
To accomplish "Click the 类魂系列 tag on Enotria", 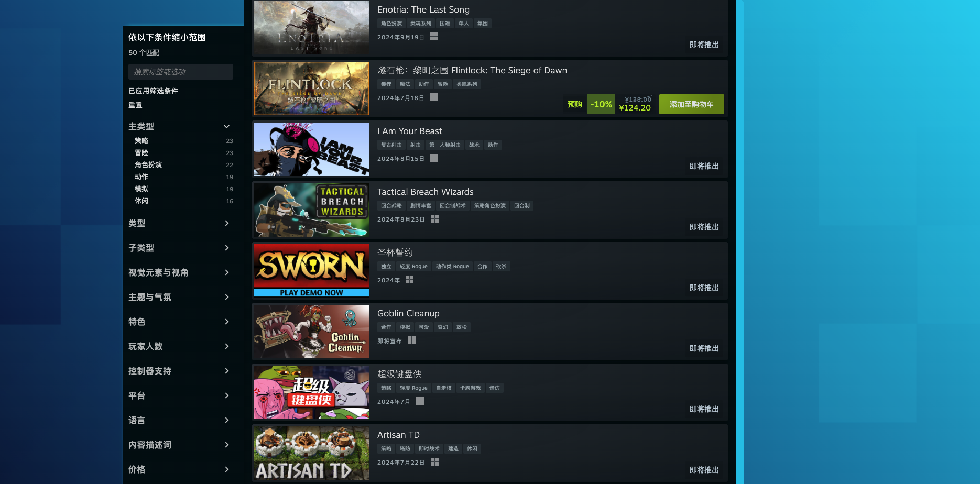I will coord(420,24).
